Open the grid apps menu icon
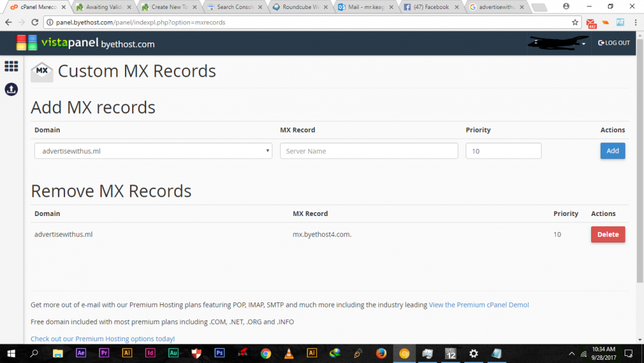Image resolution: width=644 pixels, height=363 pixels. (11, 66)
